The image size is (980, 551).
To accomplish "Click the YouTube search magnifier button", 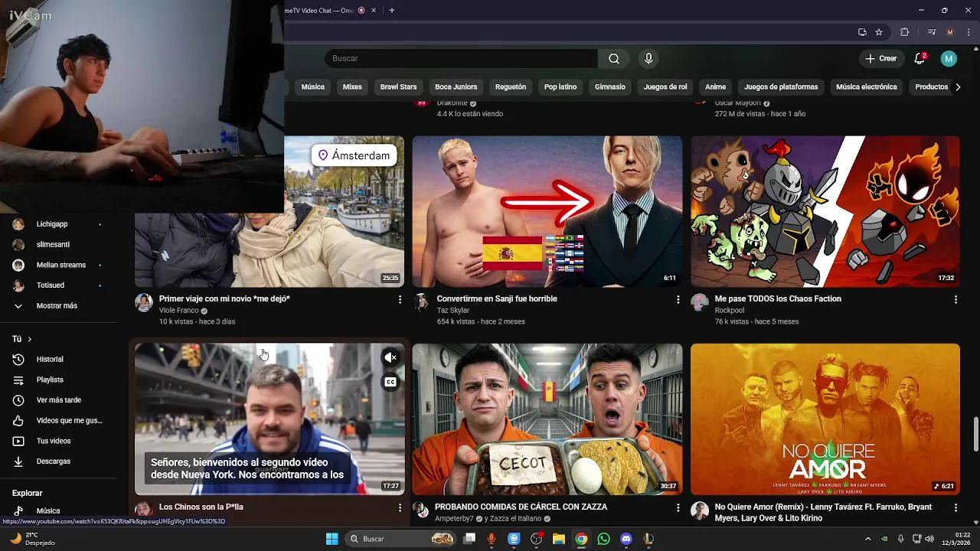I will [x=614, y=59].
